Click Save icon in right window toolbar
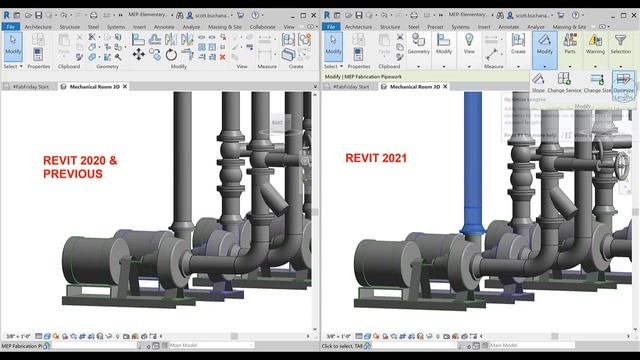This screenshot has height=360, width=640. 359,15
